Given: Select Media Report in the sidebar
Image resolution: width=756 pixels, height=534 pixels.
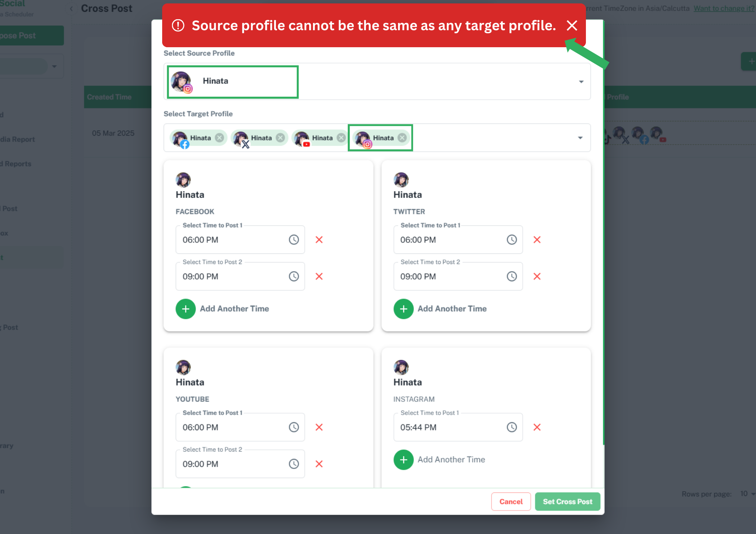Looking at the screenshot, I should pos(17,139).
